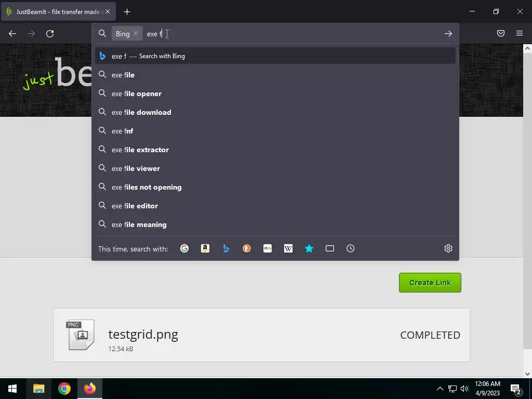The width and height of the screenshot is (532, 399).
Task: Pick the 'exe file editor' suggestion
Action: [x=275, y=206]
